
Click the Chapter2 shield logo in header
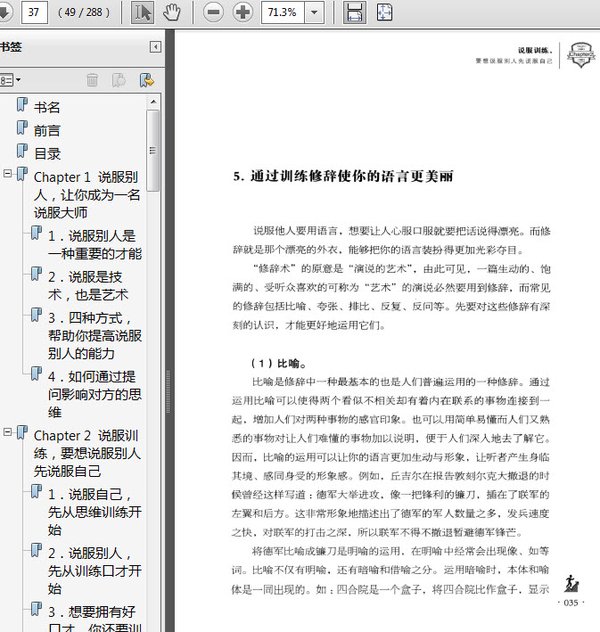click(581, 55)
